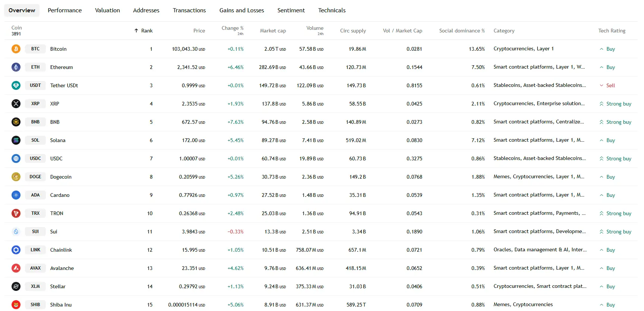The image size is (644, 311).
Task: Click the Category column header
Action: 504,31
